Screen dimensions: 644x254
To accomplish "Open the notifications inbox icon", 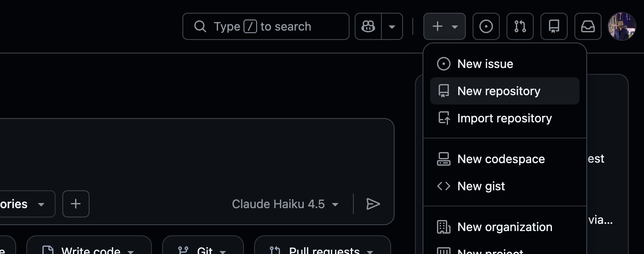I will tap(588, 26).
